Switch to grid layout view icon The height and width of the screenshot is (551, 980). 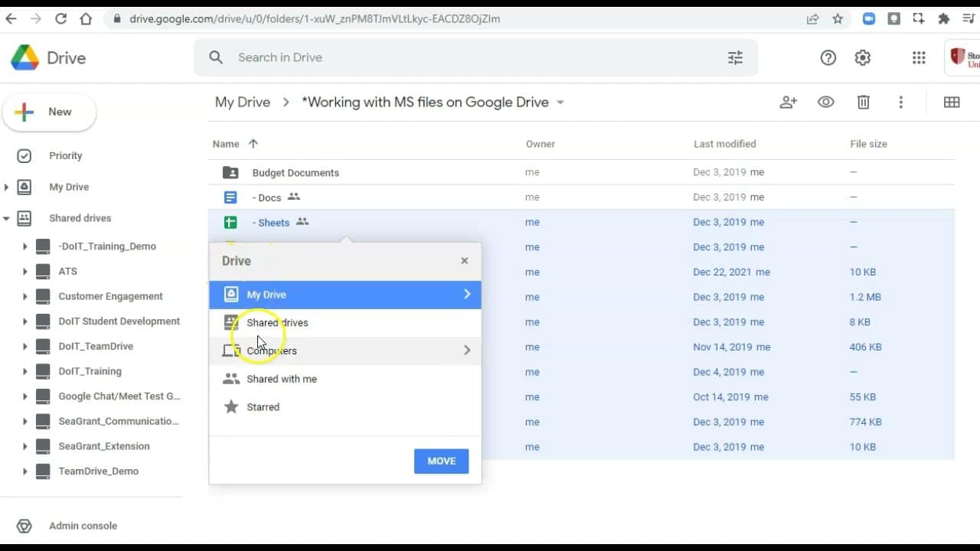pyautogui.click(x=952, y=102)
